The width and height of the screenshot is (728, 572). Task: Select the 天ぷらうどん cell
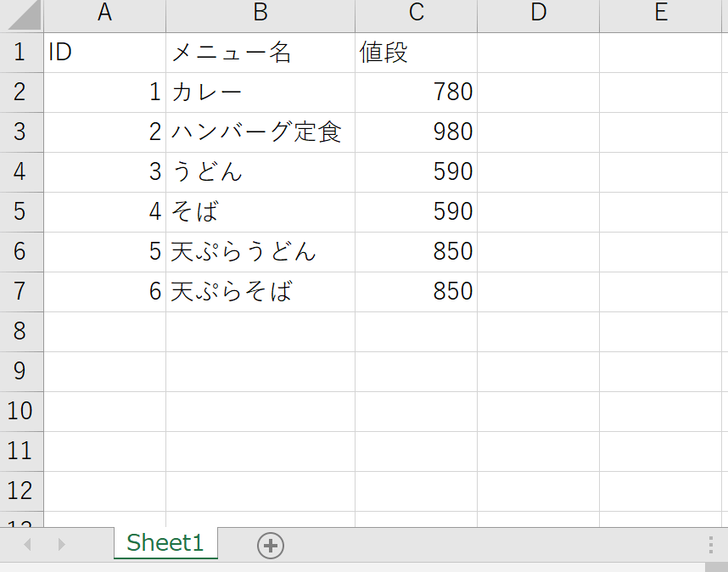(x=260, y=252)
